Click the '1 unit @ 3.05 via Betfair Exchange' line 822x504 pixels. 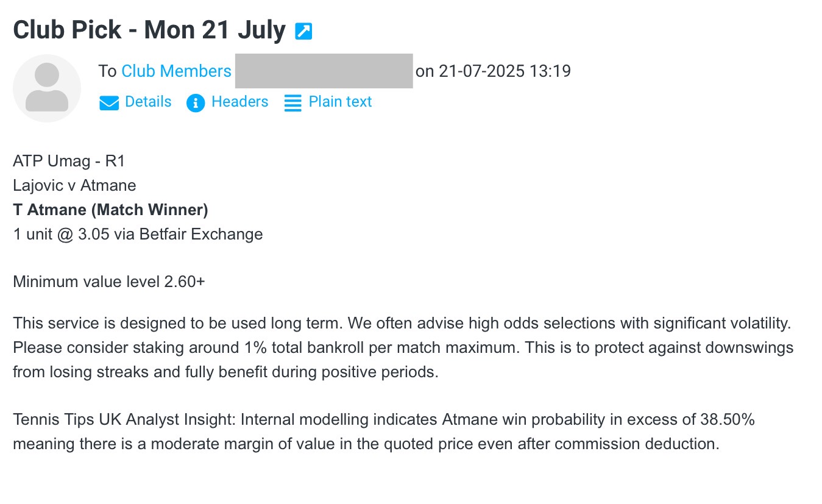[138, 234]
